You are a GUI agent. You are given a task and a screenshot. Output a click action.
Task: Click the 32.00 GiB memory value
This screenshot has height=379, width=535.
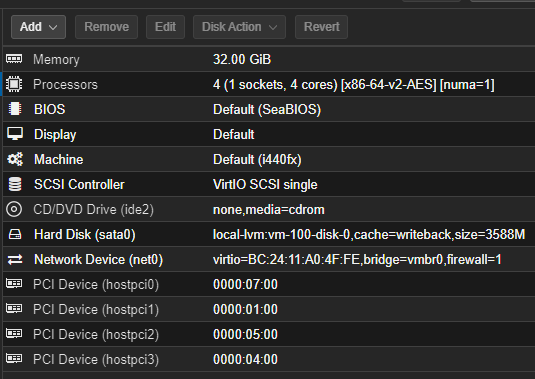(242, 60)
